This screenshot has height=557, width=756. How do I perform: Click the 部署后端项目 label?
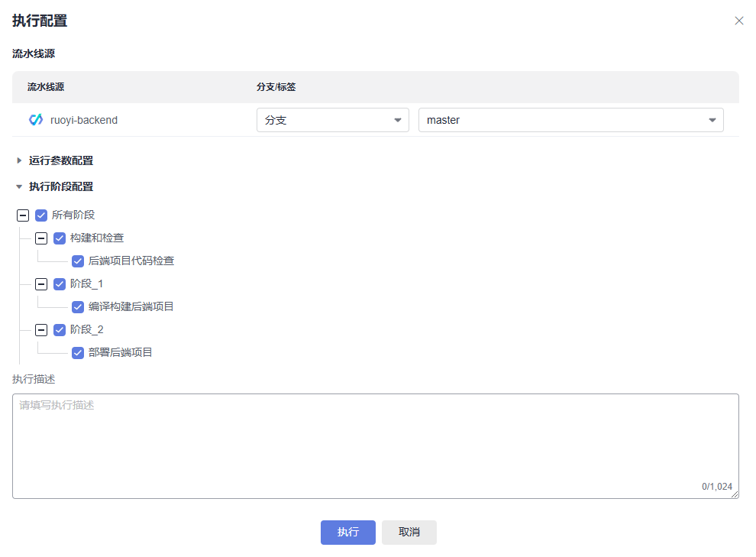(x=120, y=352)
